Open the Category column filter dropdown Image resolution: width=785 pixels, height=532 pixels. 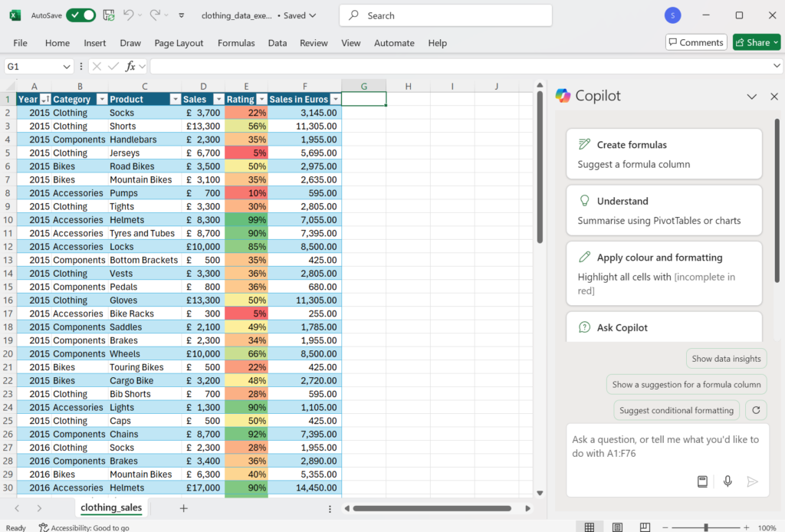100,100
